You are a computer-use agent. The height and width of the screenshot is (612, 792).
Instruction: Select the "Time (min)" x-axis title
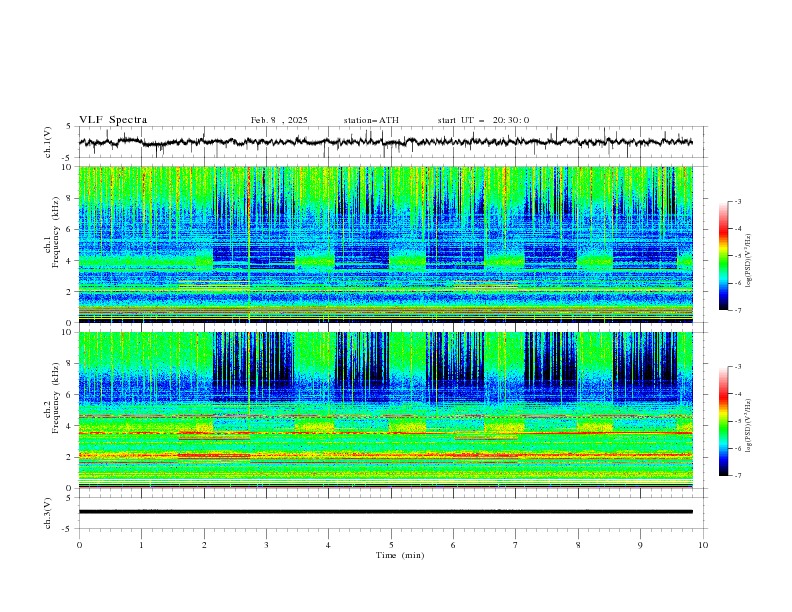[x=400, y=555]
